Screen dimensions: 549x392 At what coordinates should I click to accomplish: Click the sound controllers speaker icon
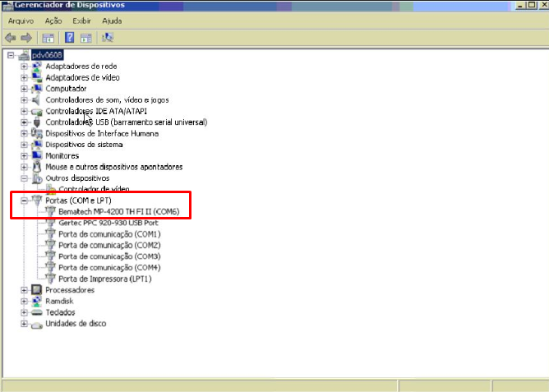coord(36,99)
